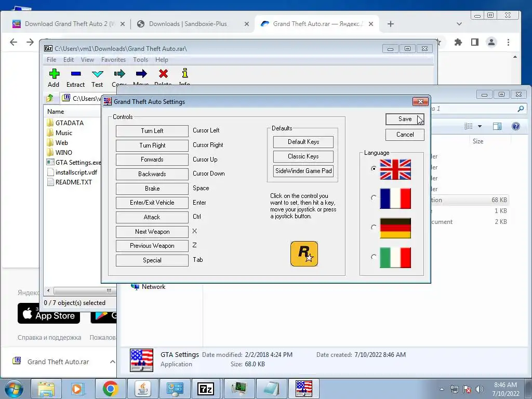The width and height of the screenshot is (532, 399).
Task: Select French language radio button
Action: 374,197
